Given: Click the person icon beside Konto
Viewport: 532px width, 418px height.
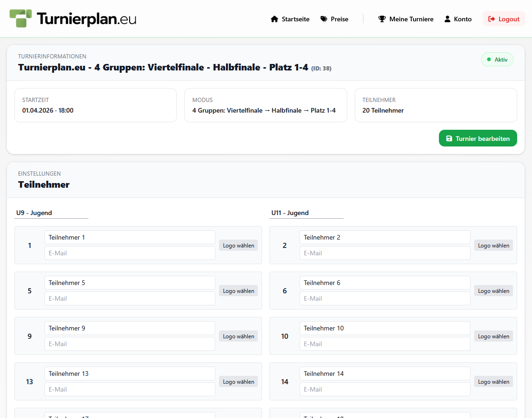Looking at the screenshot, I should coord(447,19).
